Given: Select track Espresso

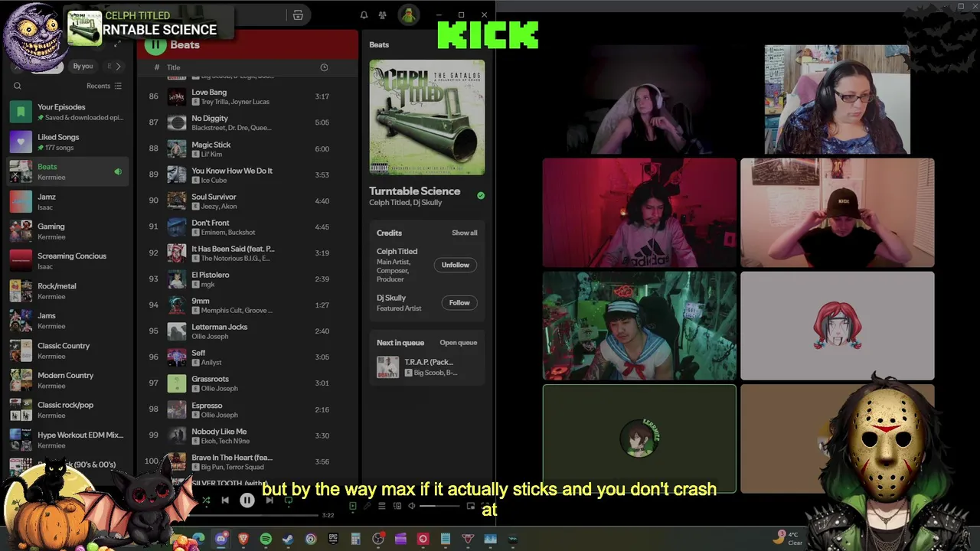Looking at the screenshot, I should tap(247, 409).
